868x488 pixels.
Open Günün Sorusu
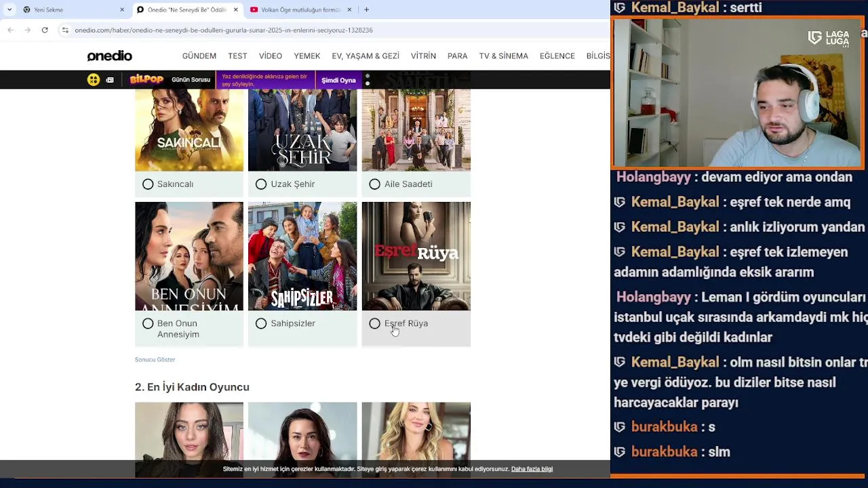pos(191,80)
